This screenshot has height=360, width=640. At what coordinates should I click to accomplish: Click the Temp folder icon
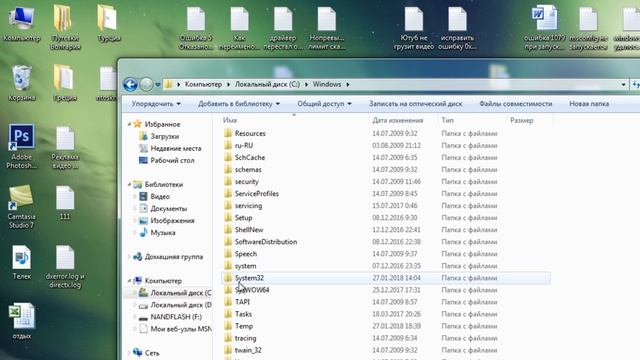coord(228,326)
